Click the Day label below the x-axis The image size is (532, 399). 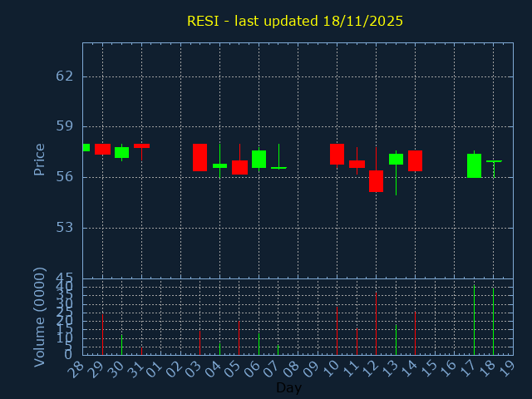coord(288,387)
